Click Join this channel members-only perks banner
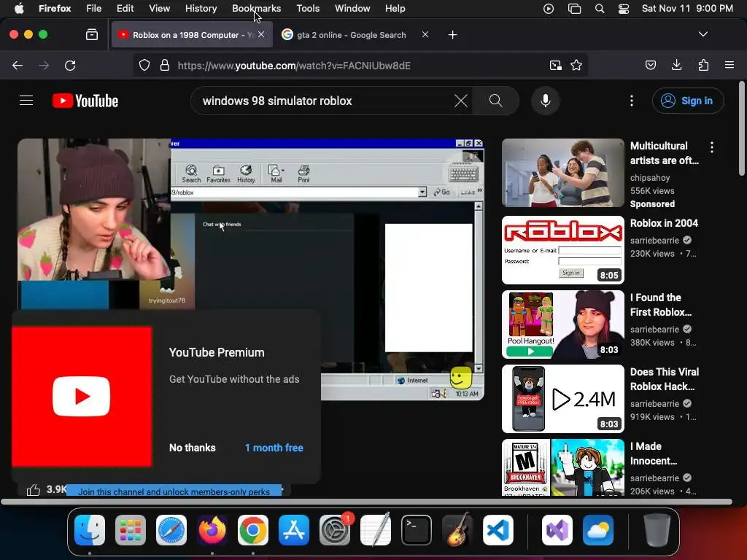 (174, 491)
